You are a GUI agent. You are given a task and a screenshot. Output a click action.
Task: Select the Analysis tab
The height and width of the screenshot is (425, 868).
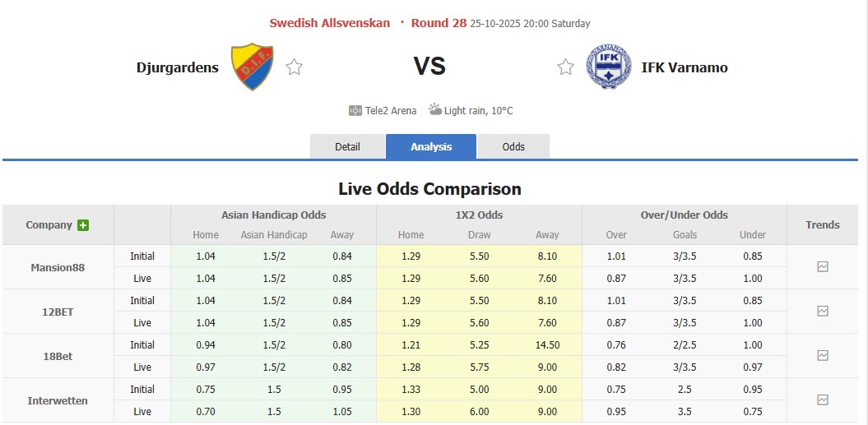click(431, 147)
